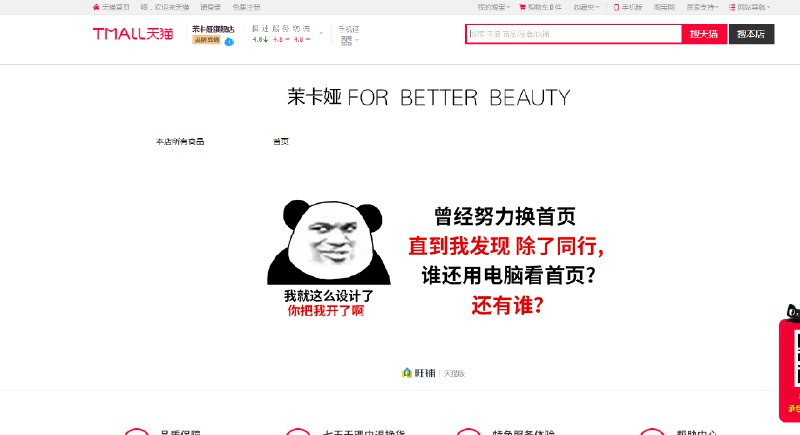Expand the store rating details arrow
The image size is (800, 435).
tap(321, 34)
